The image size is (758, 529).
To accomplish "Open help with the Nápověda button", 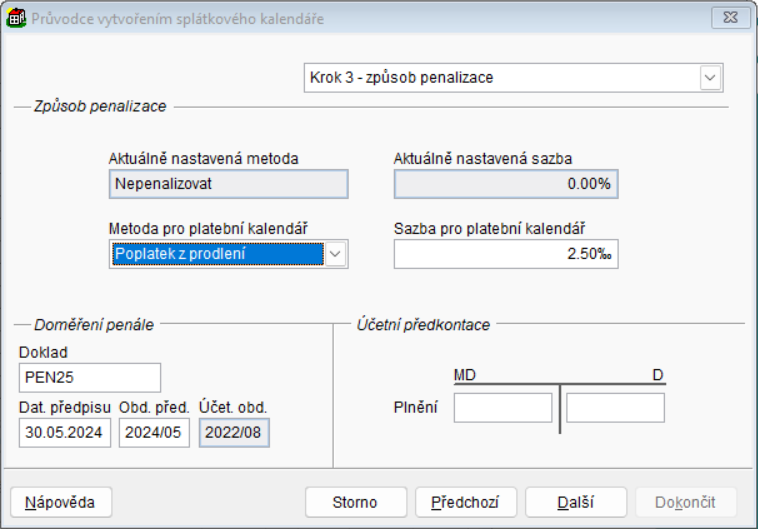I will [x=61, y=501].
